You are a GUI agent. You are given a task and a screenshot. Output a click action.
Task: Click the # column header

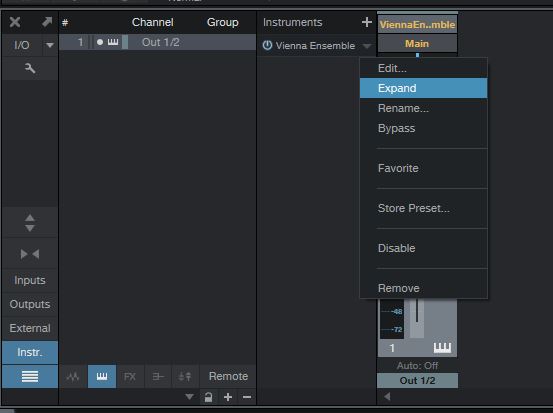65,23
